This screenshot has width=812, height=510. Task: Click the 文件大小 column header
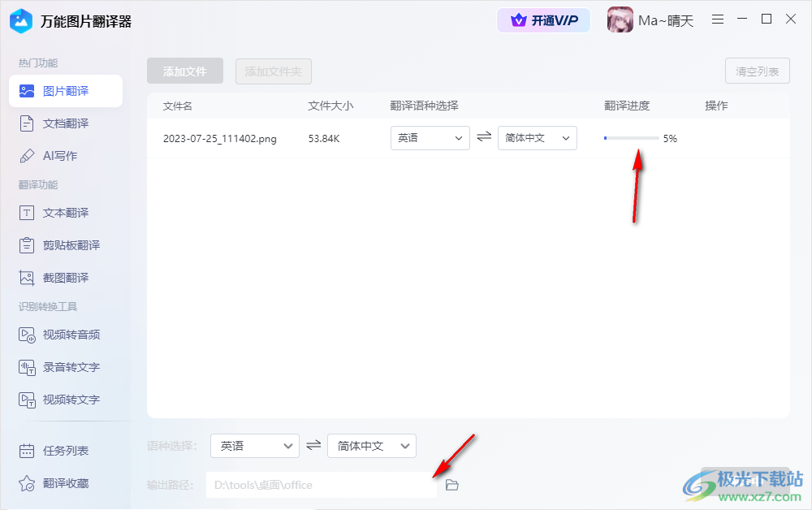330,106
